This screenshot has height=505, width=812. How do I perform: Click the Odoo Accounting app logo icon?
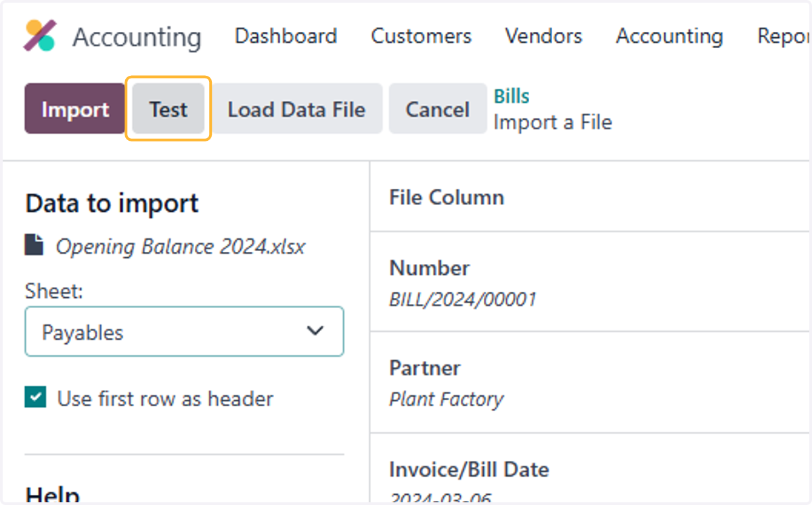[40, 36]
